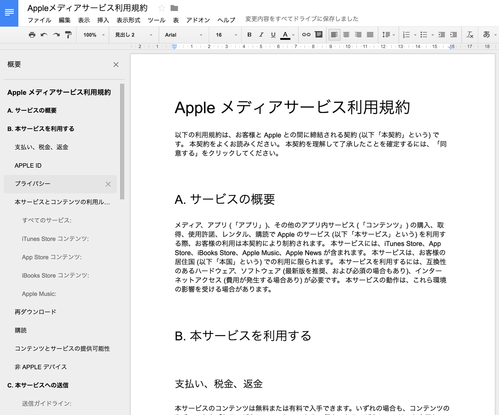Click the print icon in toolbar

pos(32,35)
